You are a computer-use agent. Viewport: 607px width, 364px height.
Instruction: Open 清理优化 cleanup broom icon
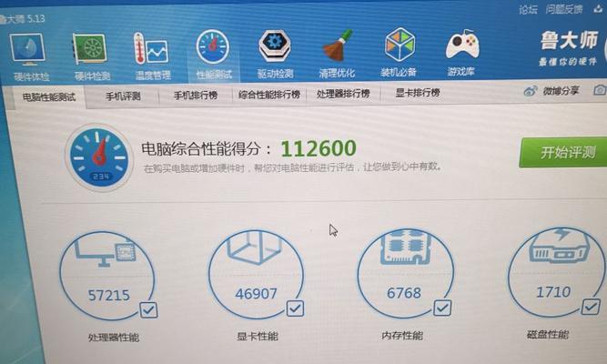pos(338,45)
